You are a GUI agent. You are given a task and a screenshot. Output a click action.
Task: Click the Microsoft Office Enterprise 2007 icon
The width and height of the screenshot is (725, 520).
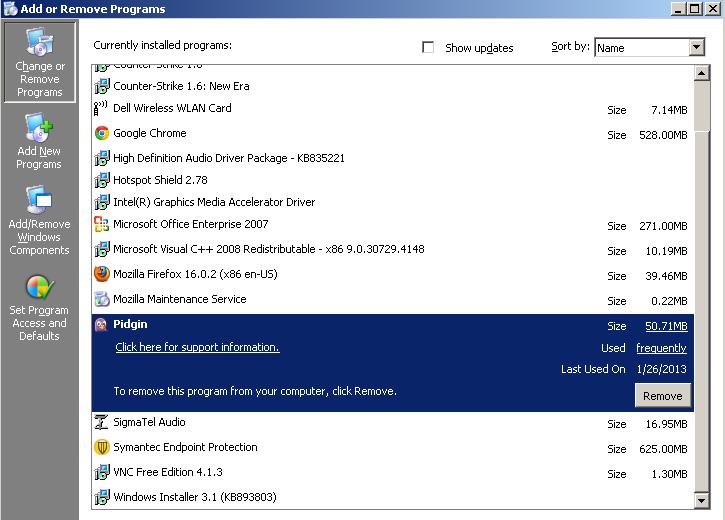pos(101,224)
